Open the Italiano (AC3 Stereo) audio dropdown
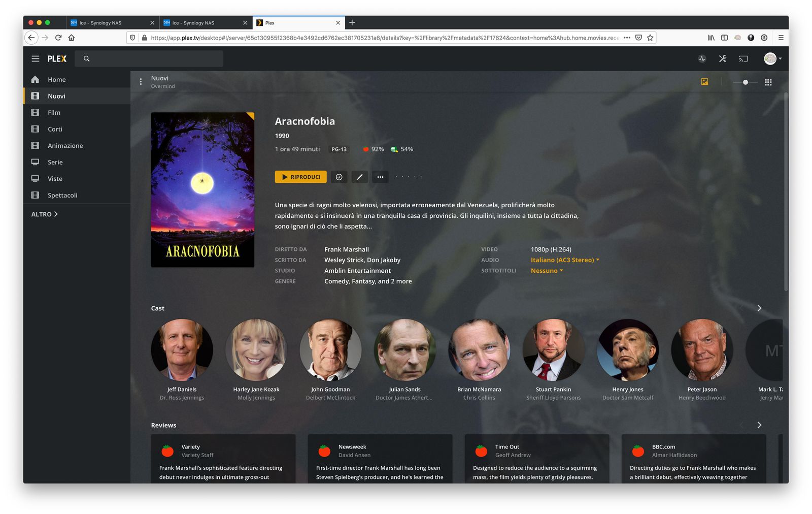 (565, 260)
